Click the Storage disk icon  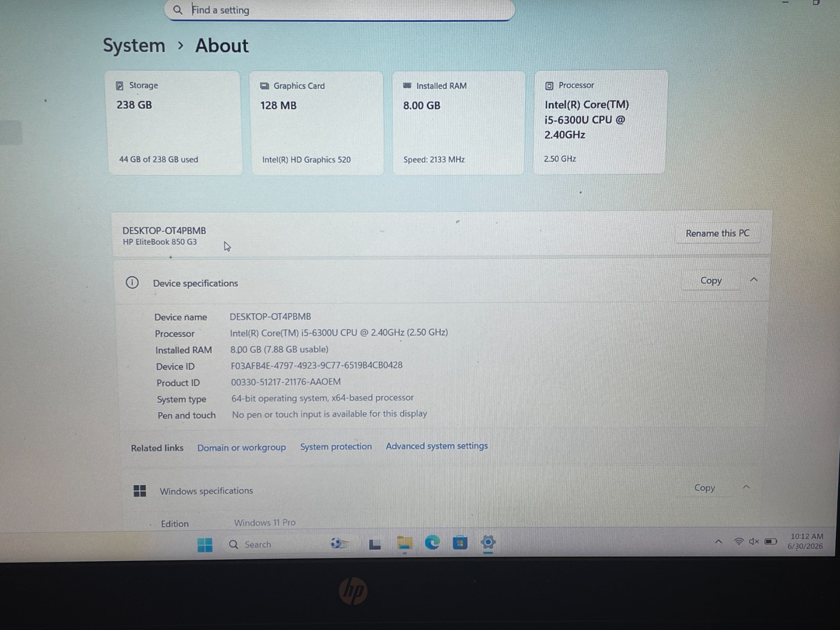(x=120, y=86)
